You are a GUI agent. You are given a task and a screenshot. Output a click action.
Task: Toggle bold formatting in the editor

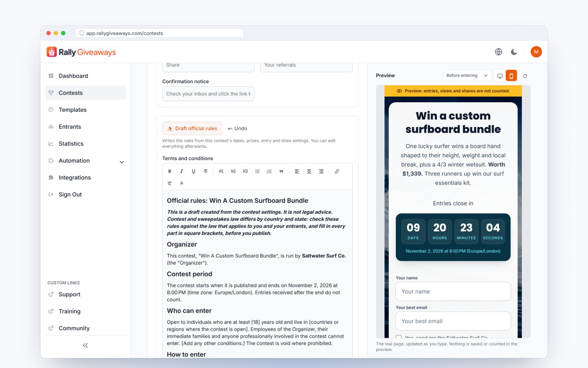(x=170, y=171)
